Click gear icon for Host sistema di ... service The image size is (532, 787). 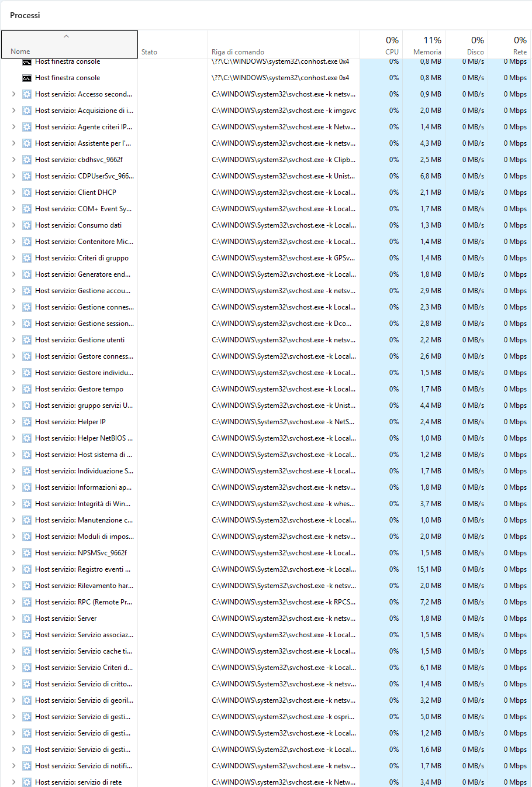pyautogui.click(x=27, y=454)
